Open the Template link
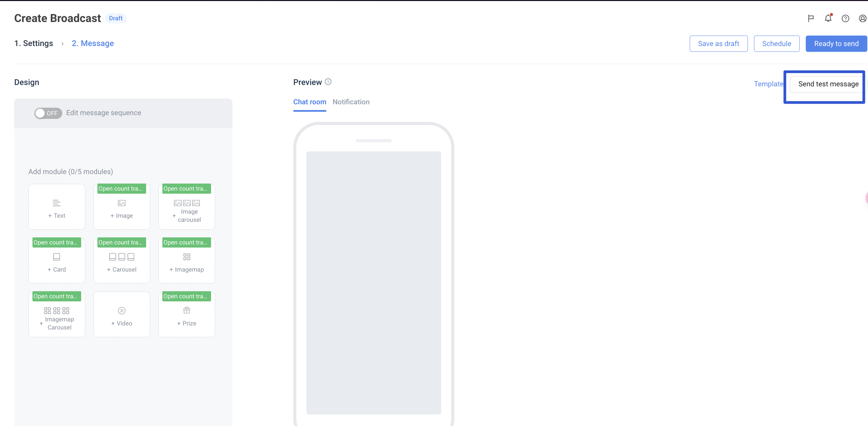 768,84
